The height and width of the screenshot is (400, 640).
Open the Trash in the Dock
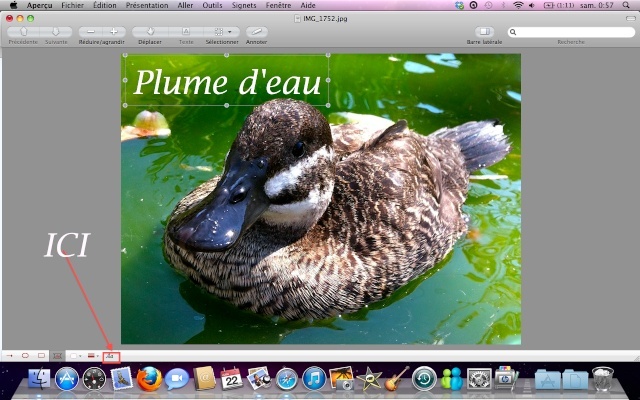pos(602,379)
